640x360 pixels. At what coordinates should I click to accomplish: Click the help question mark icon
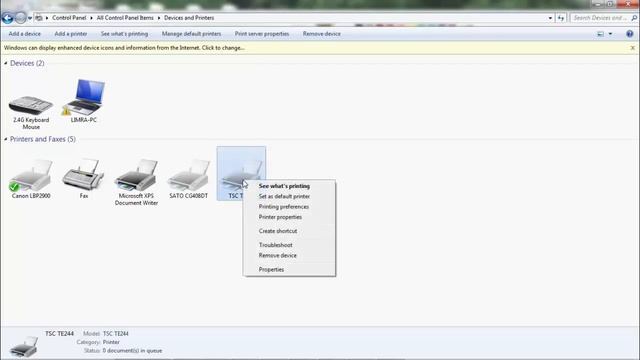[630, 34]
